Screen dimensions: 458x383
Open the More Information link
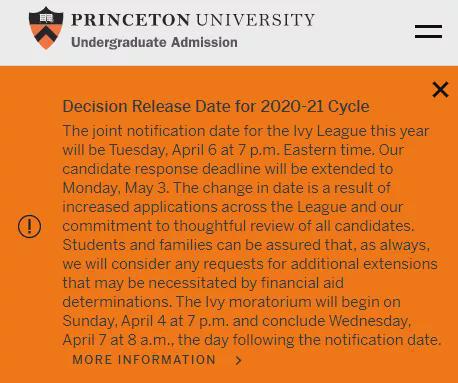pos(144,360)
